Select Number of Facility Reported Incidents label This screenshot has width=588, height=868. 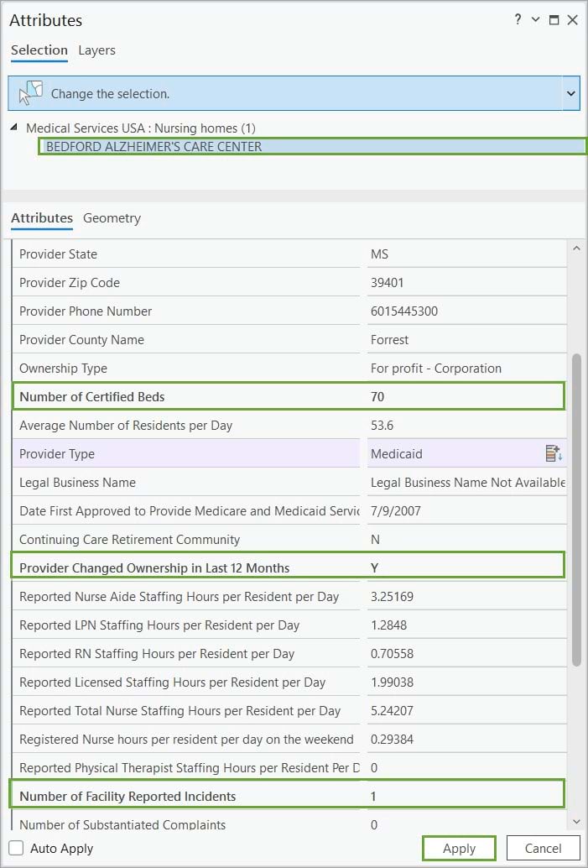pyautogui.click(x=127, y=796)
